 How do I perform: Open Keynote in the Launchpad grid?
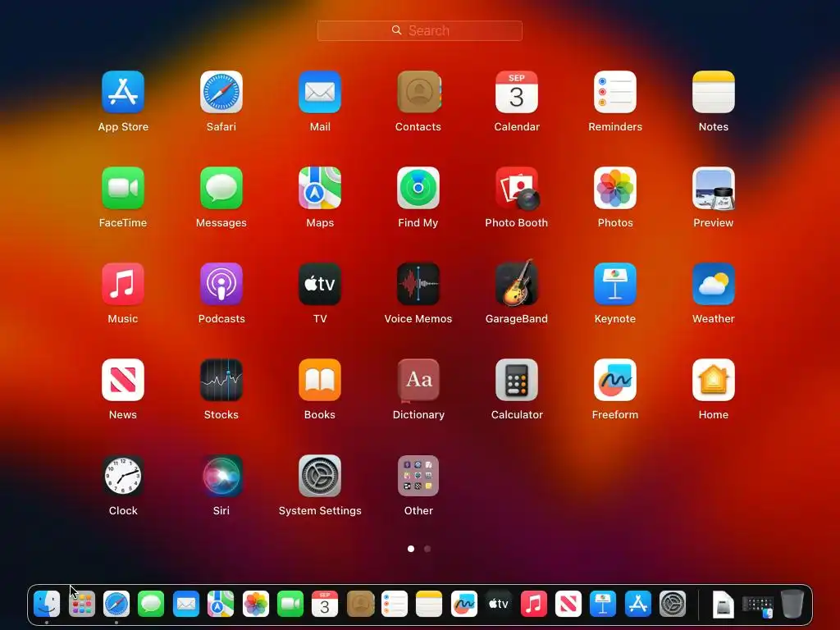click(615, 284)
